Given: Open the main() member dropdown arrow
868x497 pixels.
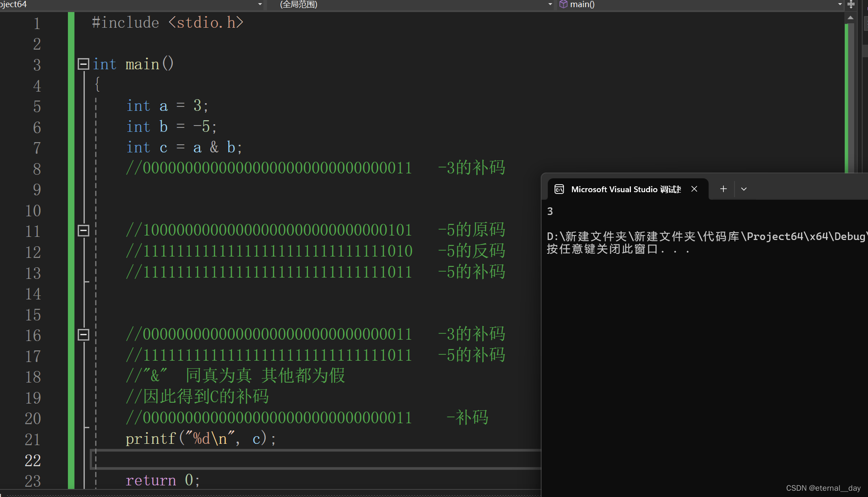Looking at the screenshot, I should pos(839,4).
